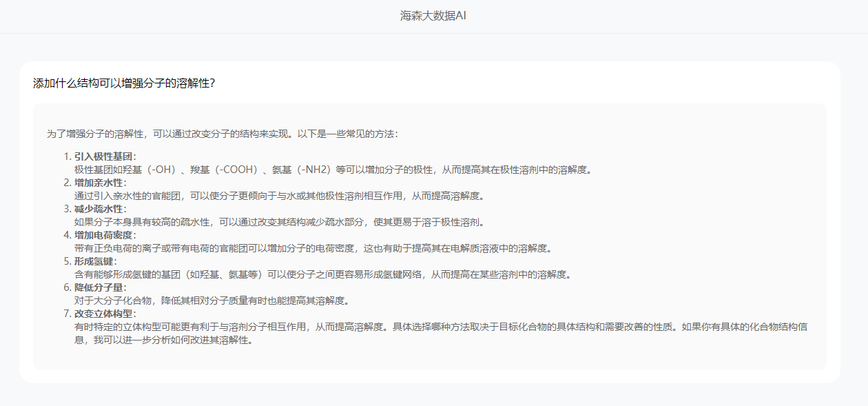This screenshot has height=406, width=868.
Task: Click the line mentioning 羟基 (-OH)、羧基 (-COOH)
Action: (x=333, y=170)
